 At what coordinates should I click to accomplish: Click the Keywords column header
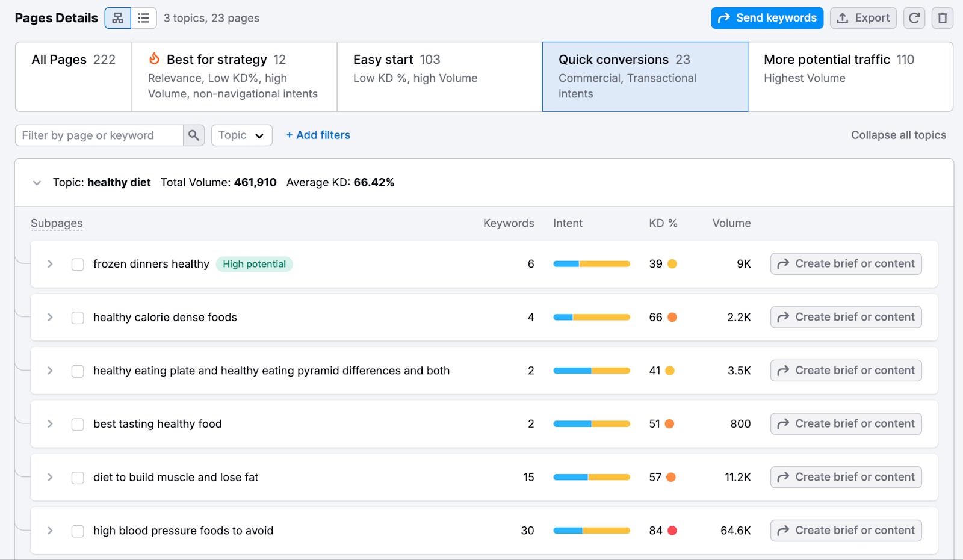[509, 223]
